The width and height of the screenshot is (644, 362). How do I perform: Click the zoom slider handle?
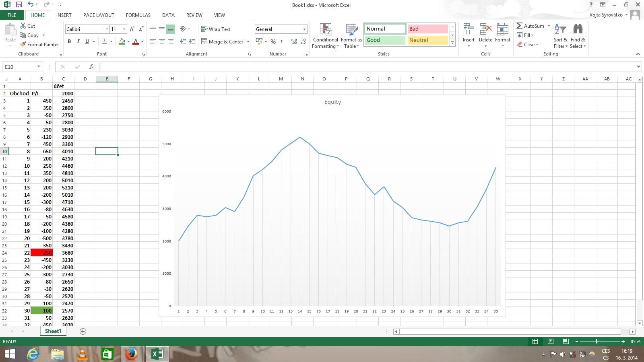pyautogui.click(x=597, y=341)
